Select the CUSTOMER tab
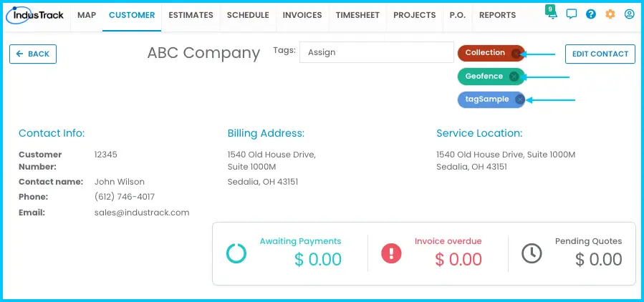644x302 pixels. pos(132,15)
